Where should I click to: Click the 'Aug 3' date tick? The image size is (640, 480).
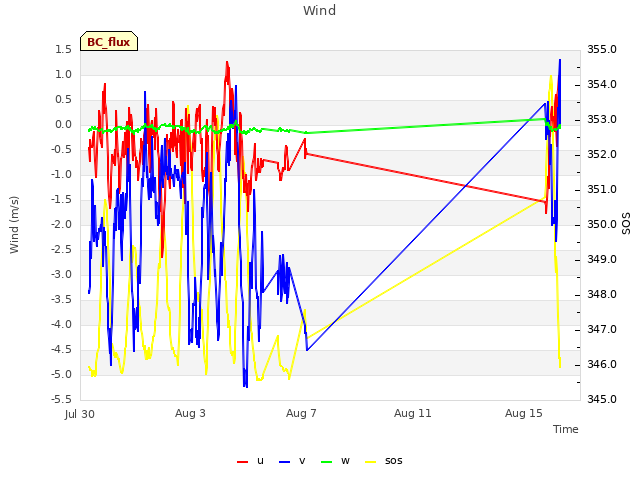pos(190,413)
